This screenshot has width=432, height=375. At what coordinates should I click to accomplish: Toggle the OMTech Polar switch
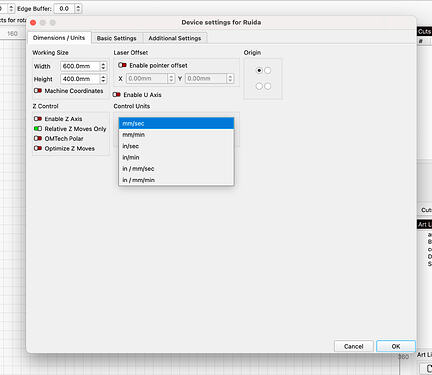pos(38,138)
